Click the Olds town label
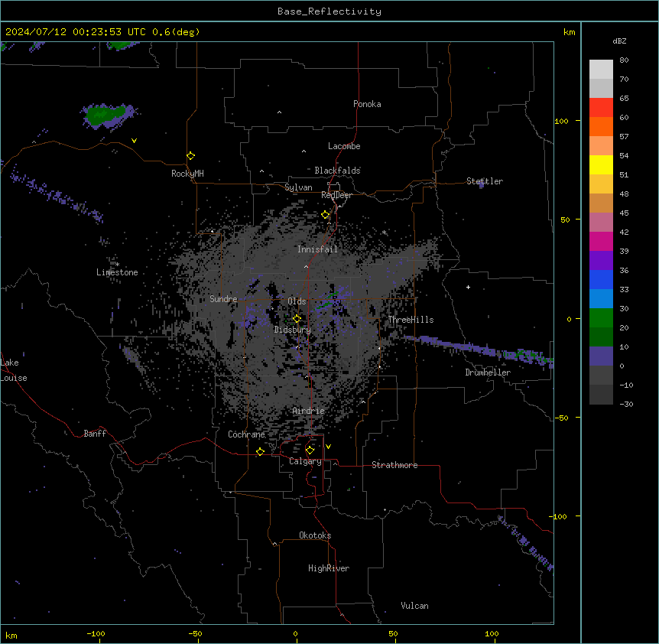The width and height of the screenshot is (659, 644). [297, 301]
